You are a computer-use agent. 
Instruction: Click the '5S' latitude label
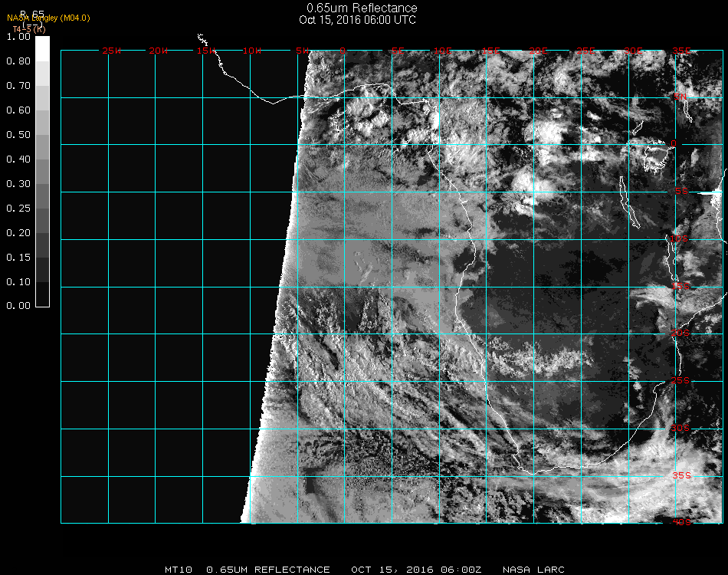point(681,191)
